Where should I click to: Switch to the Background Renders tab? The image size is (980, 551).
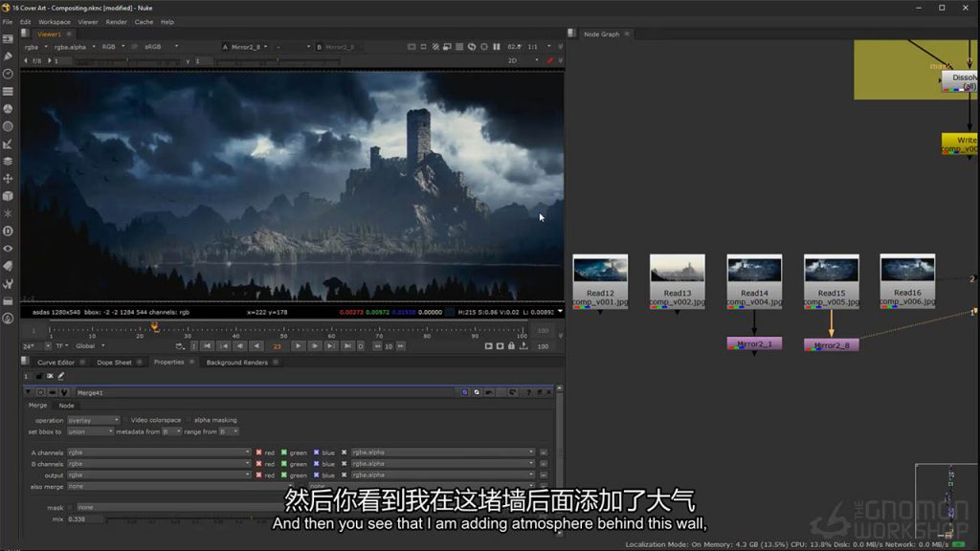coord(237,363)
